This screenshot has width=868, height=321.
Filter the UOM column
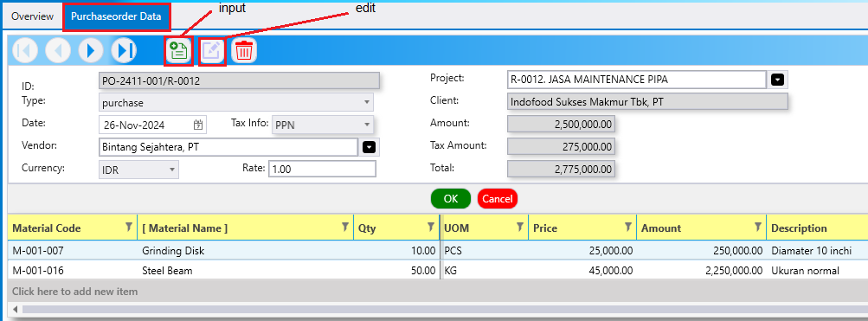(x=520, y=227)
